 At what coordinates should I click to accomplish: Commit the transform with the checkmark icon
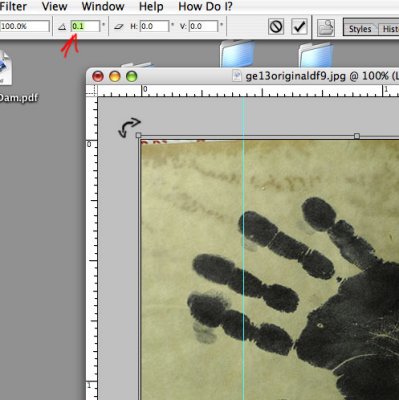299,27
